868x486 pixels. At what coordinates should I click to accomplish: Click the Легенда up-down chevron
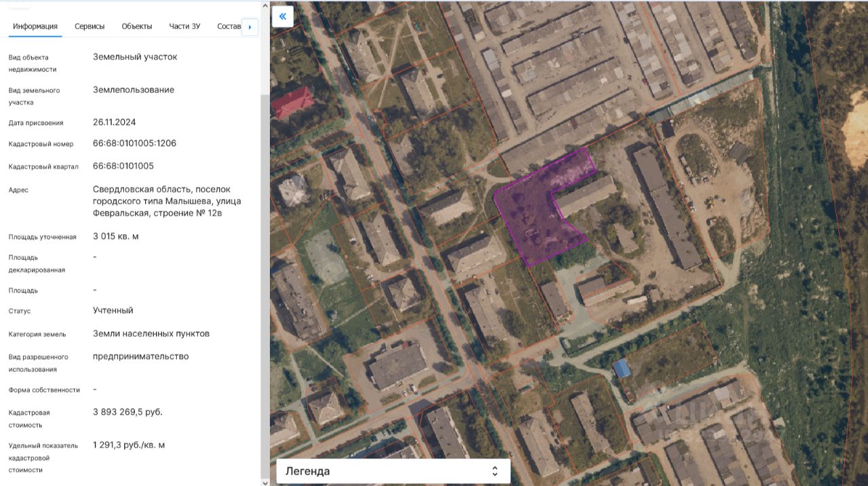(x=495, y=471)
